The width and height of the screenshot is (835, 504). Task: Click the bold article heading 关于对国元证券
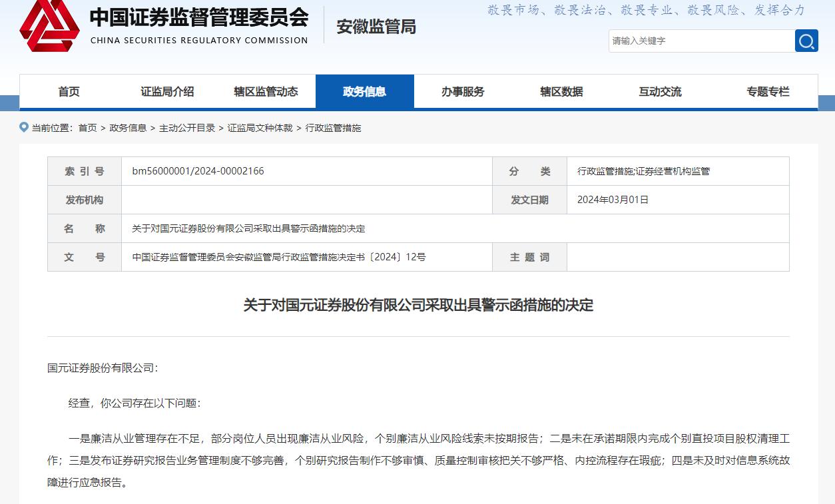pos(418,305)
